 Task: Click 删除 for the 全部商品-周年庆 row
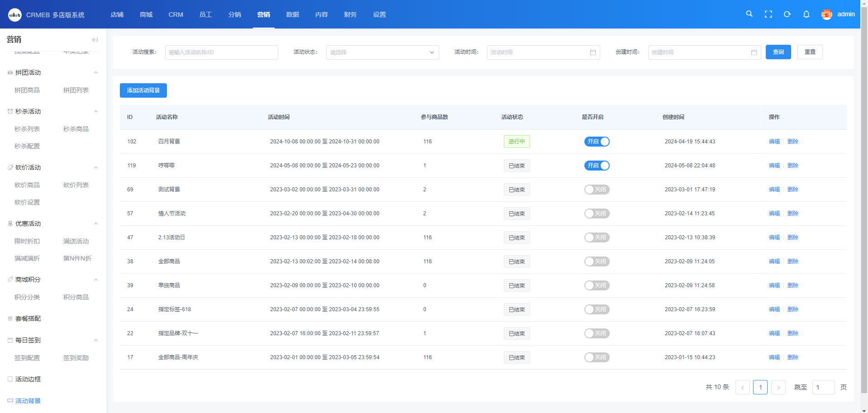click(x=792, y=357)
